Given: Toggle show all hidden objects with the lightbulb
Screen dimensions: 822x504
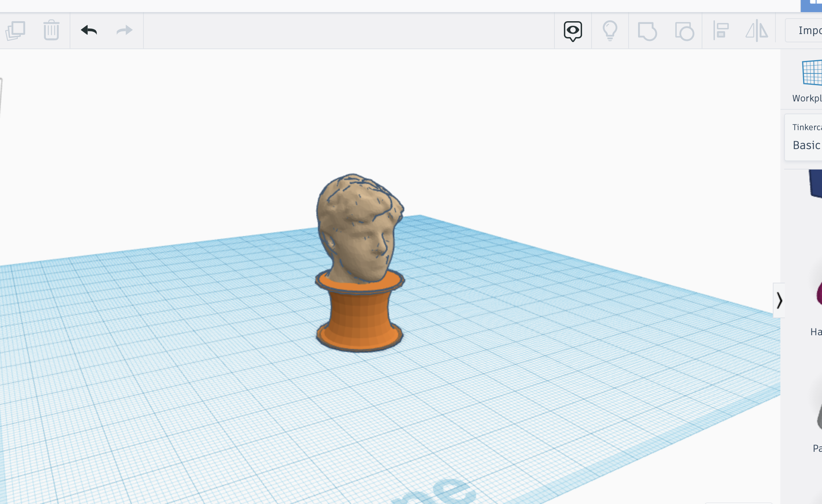Looking at the screenshot, I should point(610,31).
